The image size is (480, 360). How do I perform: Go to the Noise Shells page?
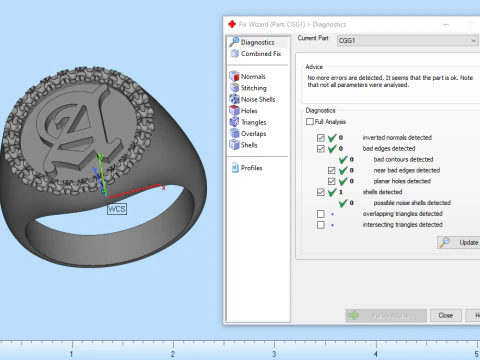pyautogui.click(x=258, y=99)
